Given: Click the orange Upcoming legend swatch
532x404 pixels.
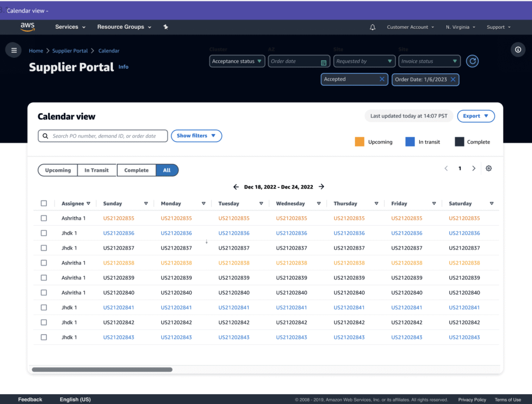Looking at the screenshot, I should [360, 141].
